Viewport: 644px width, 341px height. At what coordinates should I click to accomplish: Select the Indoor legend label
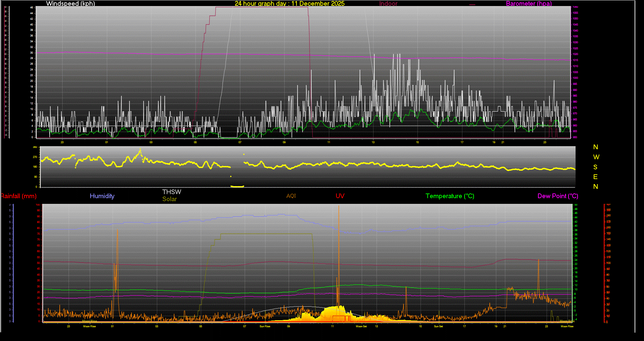[388, 4]
